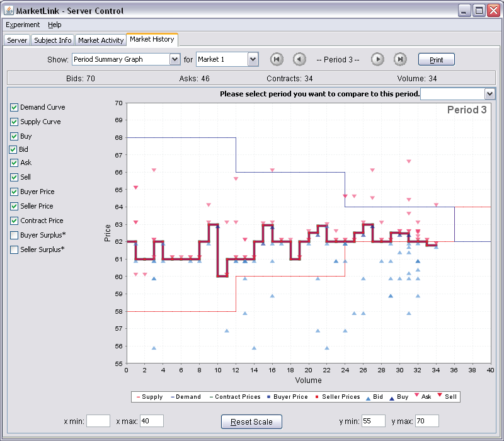This screenshot has height=441, width=504.
Task: Click the Asks: 46 summary text
Action: pyautogui.click(x=194, y=79)
